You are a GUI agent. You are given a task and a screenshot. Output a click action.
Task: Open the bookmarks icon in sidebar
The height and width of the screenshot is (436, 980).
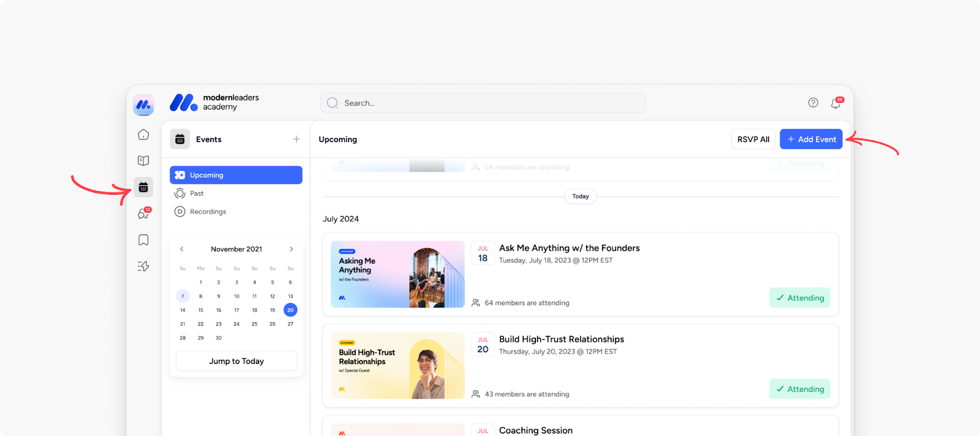point(143,240)
